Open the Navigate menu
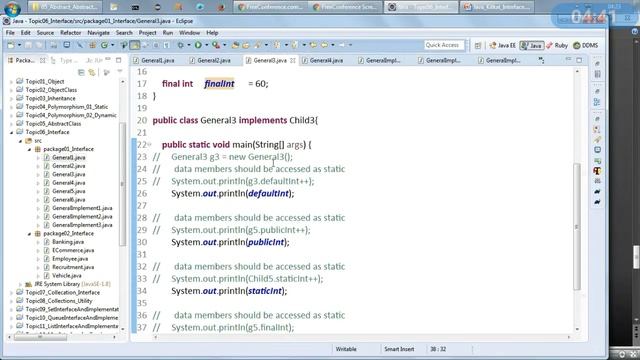Screen dimensions: 640x360 (x=98, y=33)
